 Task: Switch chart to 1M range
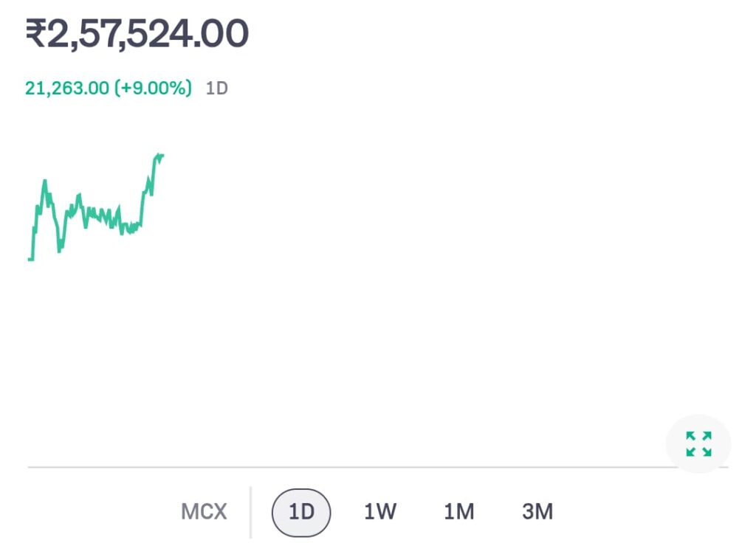tap(458, 512)
